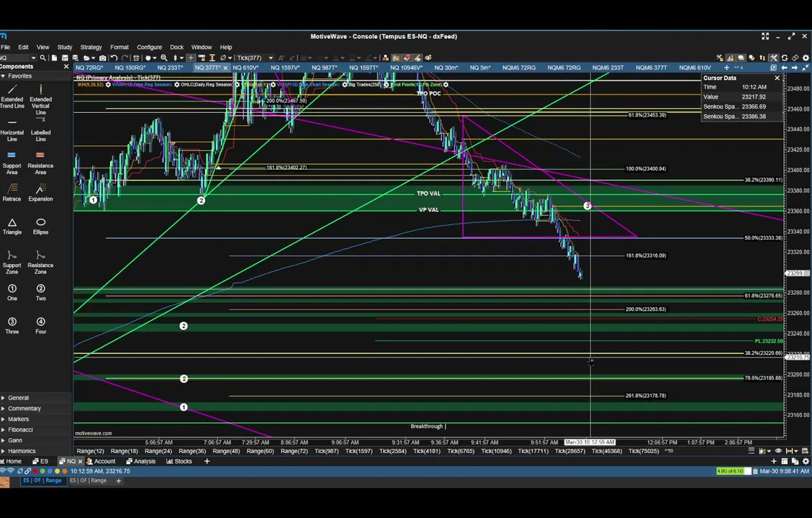
Task: Toggle the crosshair cursor button
Action: tap(191, 58)
